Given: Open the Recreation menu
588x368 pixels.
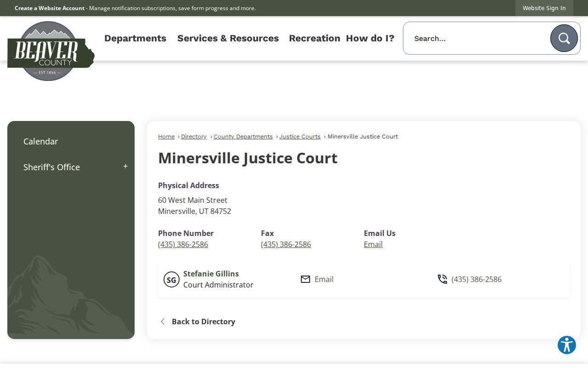Looking at the screenshot, I should point(315,38).
